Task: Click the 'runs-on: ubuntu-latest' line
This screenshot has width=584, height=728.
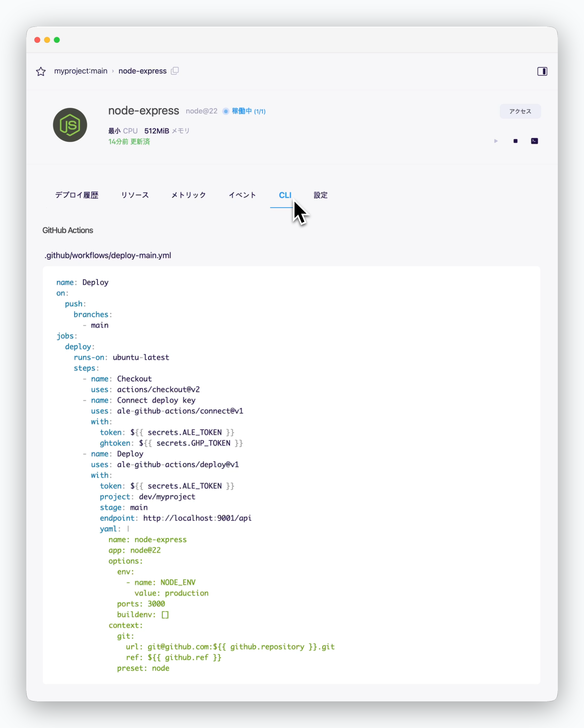Action: pos(122,357)
